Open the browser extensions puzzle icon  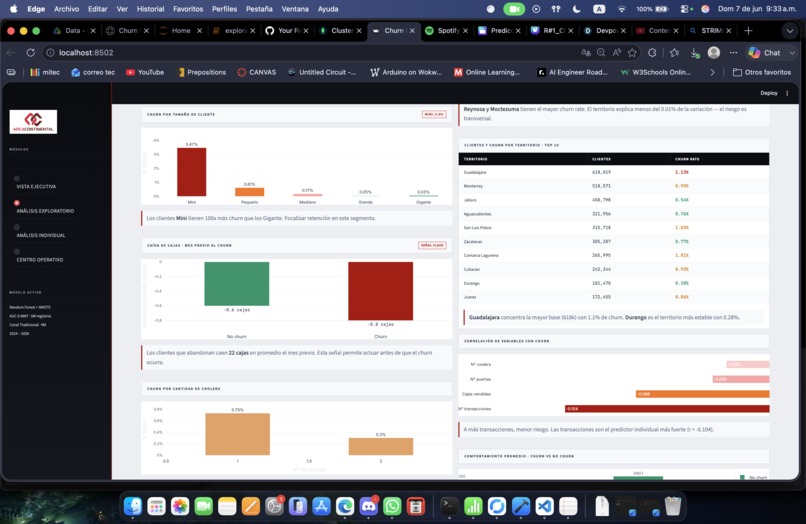(652, 52)
